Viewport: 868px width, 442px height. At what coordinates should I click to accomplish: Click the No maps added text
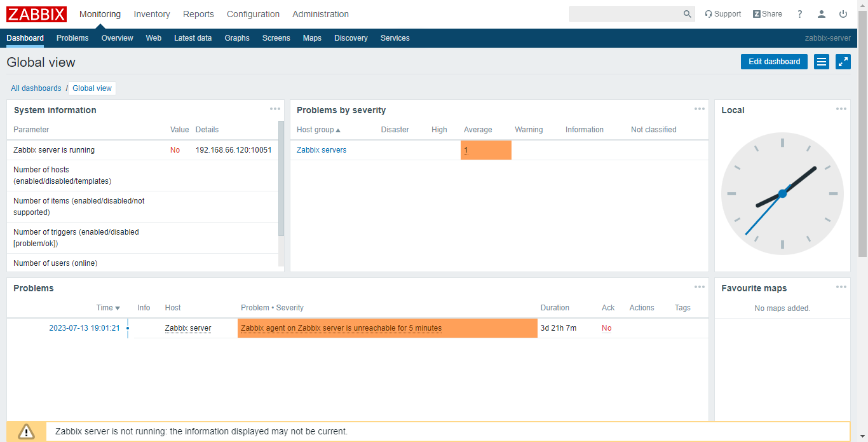pyautogui.click(x=782, y=308)
